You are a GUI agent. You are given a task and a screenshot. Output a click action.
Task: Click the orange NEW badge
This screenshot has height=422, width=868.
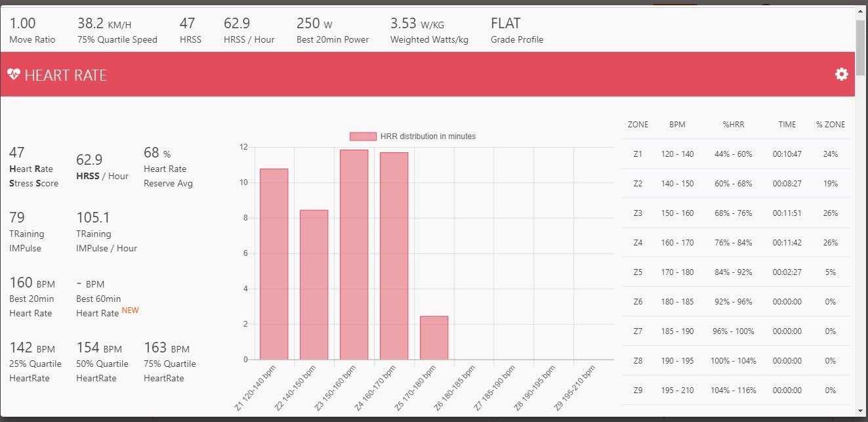coord(130,310)
